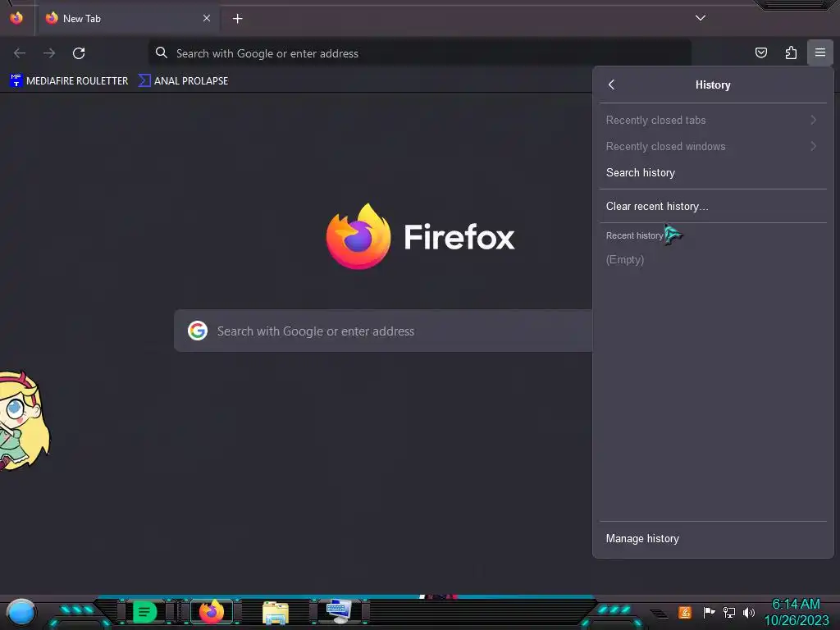Click the New Tab tab label

click(82, 19)
